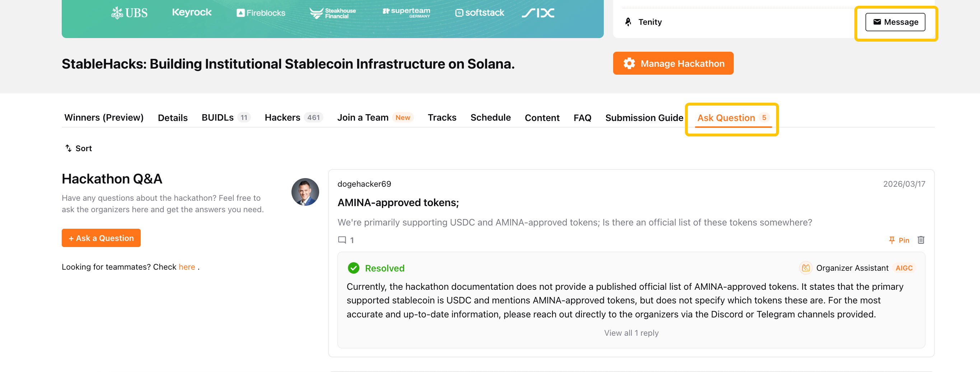Viewport: 980px width, 372px height.
Task: Open the Hackers tab
Action: tap(283, 117)
